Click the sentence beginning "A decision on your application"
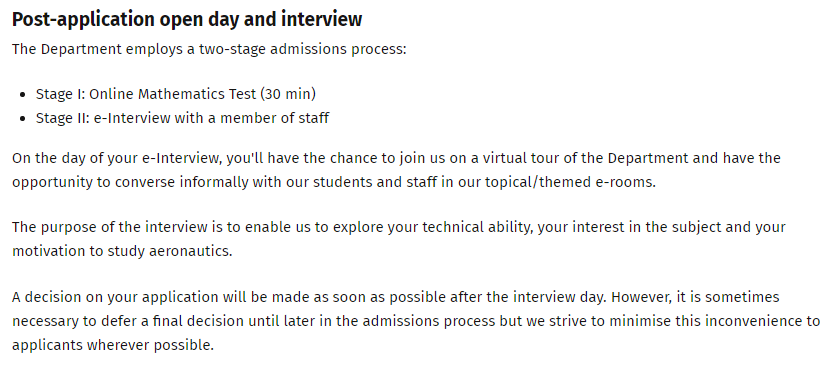The height and width of the screenshot is (370, 833). click(x=309, y=297)
